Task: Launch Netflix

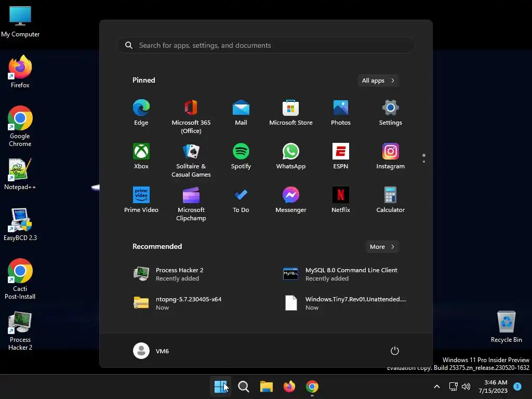Action: point(341,200)
